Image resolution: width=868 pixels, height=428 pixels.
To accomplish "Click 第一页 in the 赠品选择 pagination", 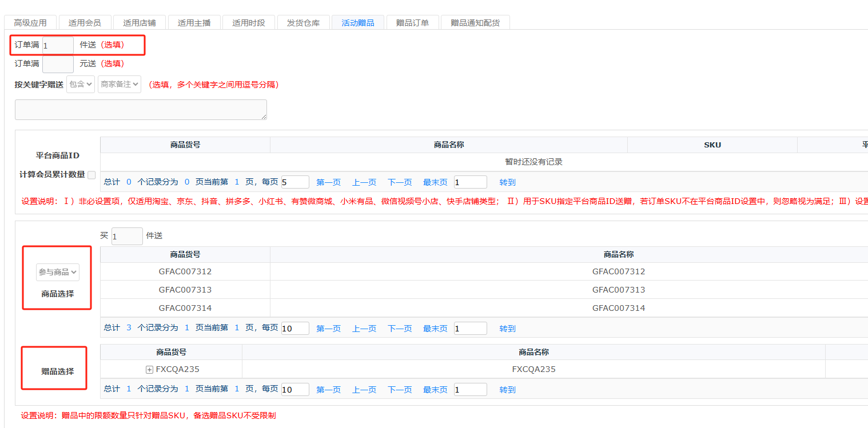I will 328,390.
